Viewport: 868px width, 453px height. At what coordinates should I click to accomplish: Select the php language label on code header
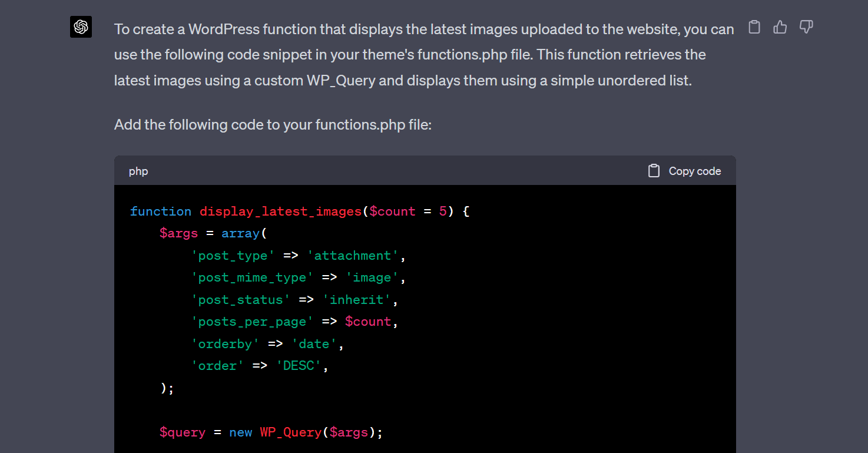[138, 171]
